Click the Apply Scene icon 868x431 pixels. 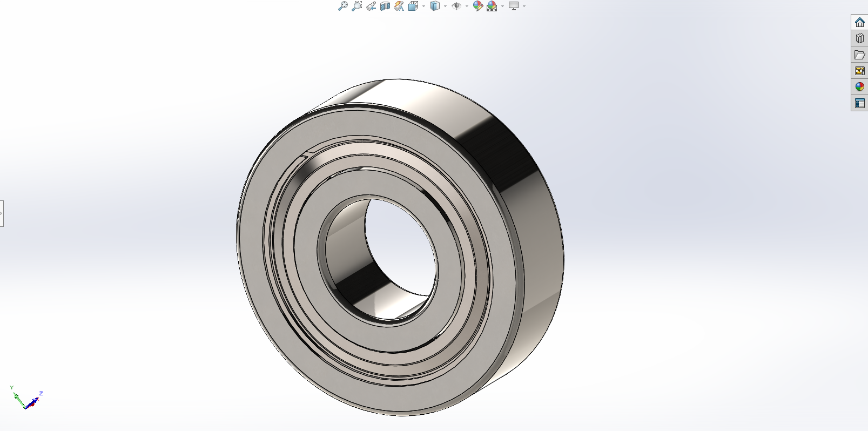point(492,6)
